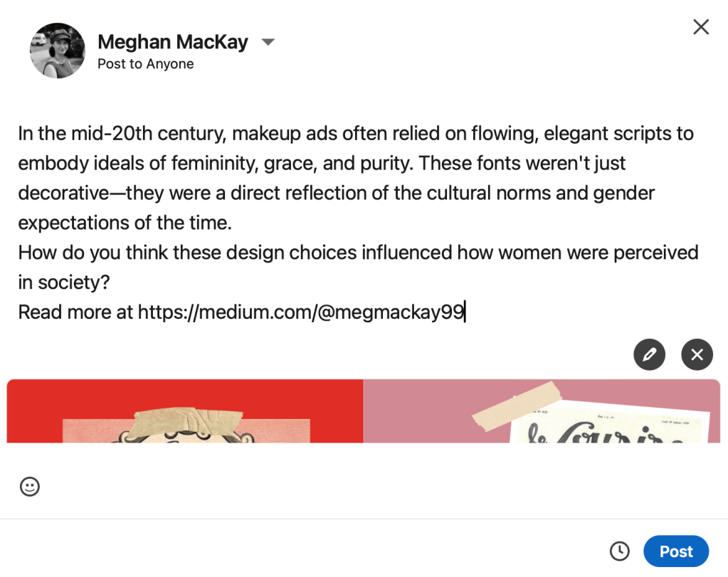Remove the attached image with circular X
Screen dimensions: 728x577
(x=697, y=354)
